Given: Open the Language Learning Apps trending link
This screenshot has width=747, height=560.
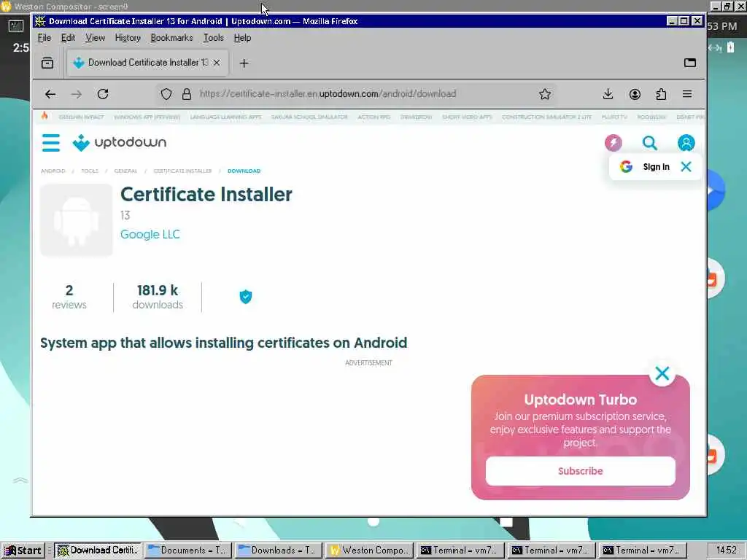Looking at the screenshot, I should click(226, 117).
